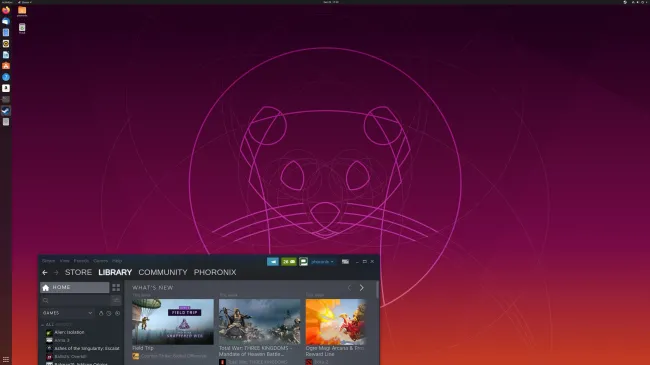Open the Games menu
Viewport: 650px width, 365px height.
(100, 261)
